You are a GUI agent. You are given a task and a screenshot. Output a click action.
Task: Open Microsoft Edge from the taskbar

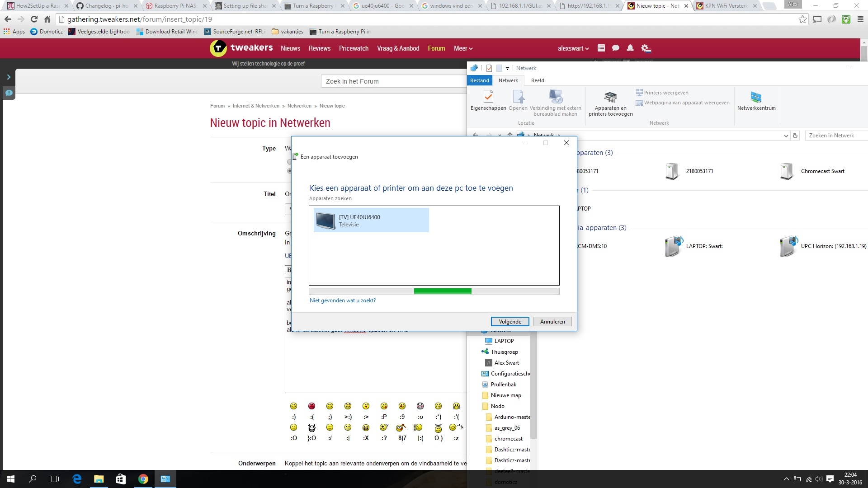point(77,479)
